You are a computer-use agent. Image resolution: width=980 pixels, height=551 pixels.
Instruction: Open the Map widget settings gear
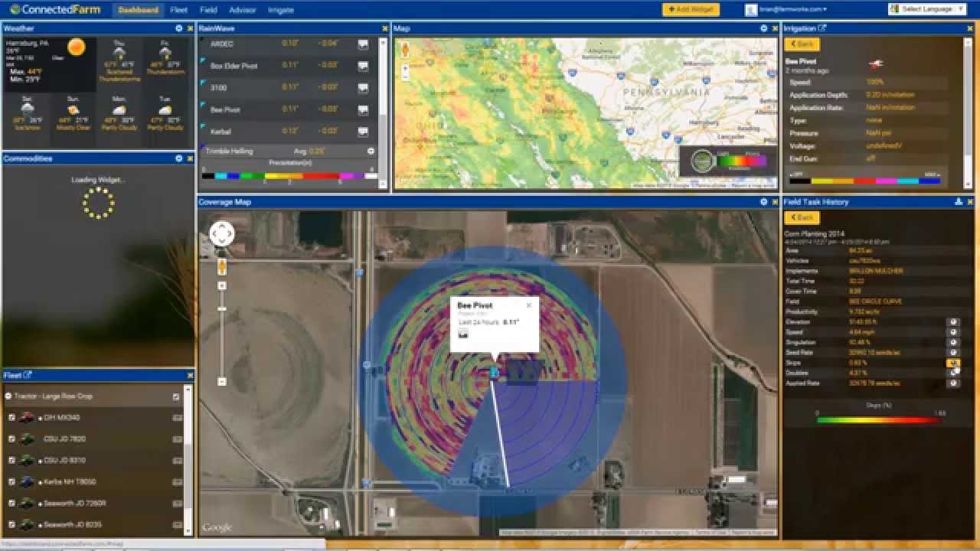pyautogui.click(x=764, y=28)
